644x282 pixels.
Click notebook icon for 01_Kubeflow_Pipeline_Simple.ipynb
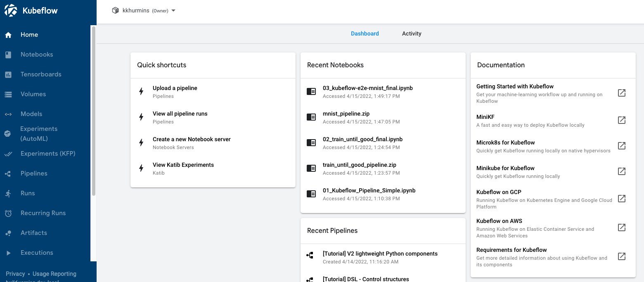pos(311,194)
